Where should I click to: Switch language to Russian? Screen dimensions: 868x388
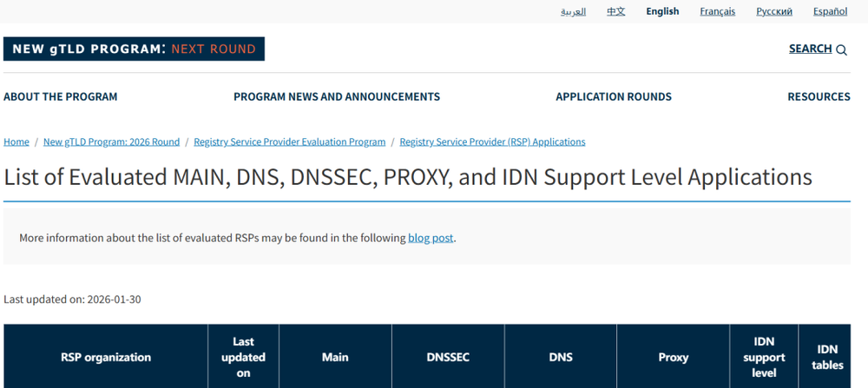pos(773,11)
